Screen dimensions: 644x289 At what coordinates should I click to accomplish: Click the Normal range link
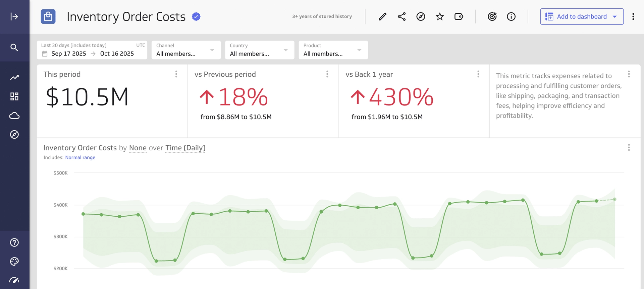pyautogui.click(x=80, y=157)
